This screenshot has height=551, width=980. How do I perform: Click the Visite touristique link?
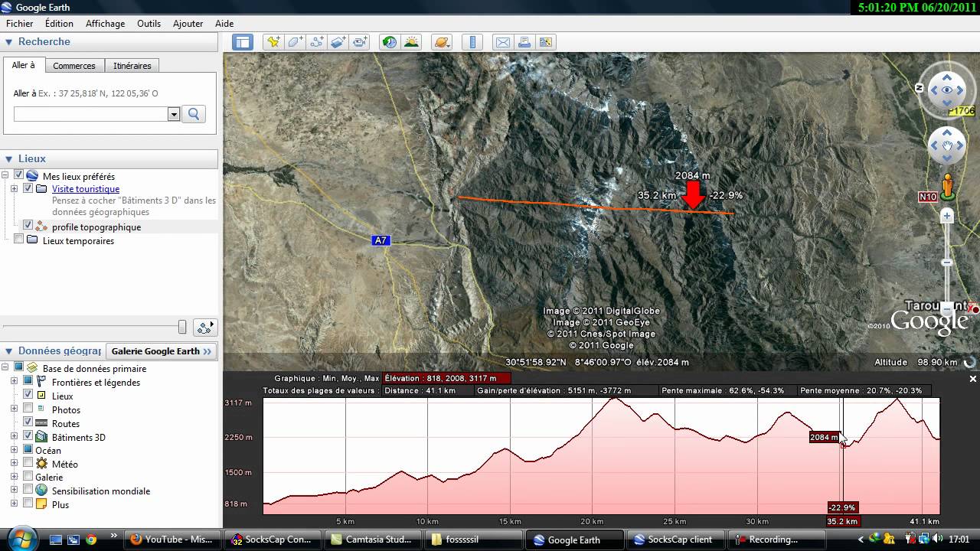pyautogui.click(x=86, y=189)
